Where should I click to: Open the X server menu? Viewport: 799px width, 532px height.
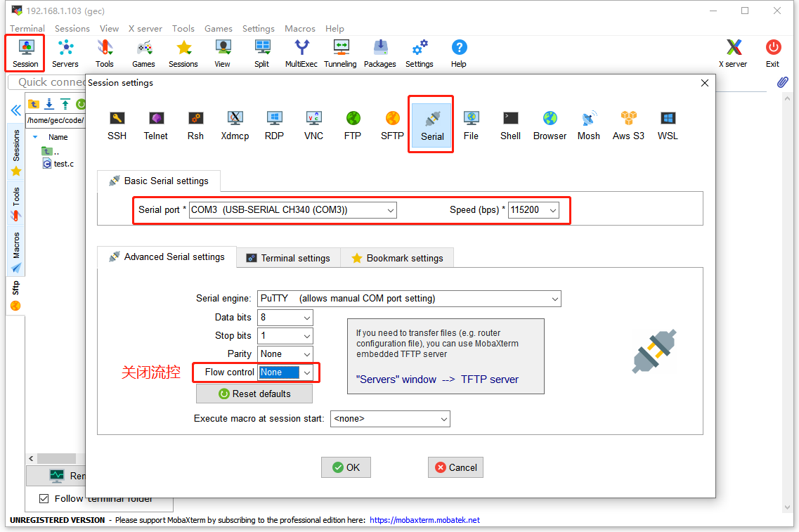[145, 29]
